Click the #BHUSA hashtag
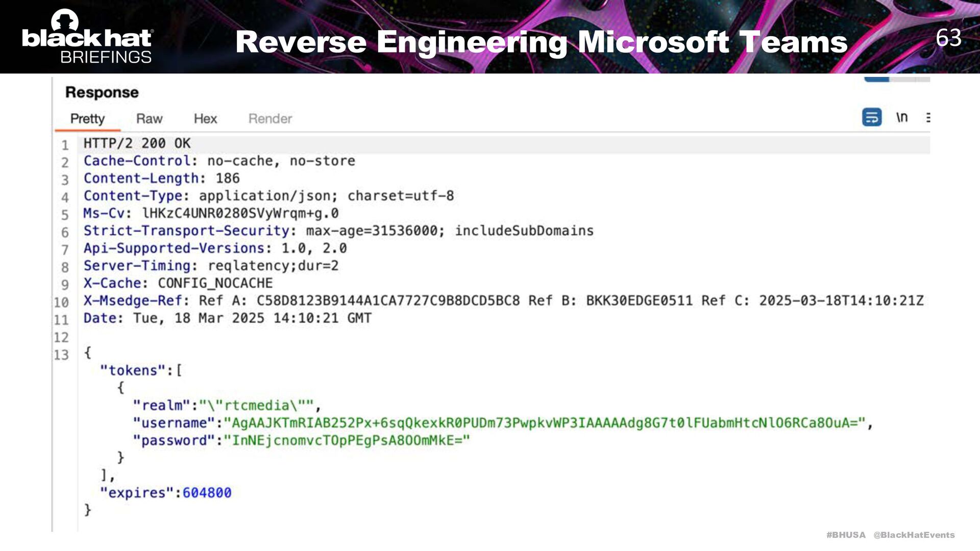The image size is (980, 551). tap(846, 535)
